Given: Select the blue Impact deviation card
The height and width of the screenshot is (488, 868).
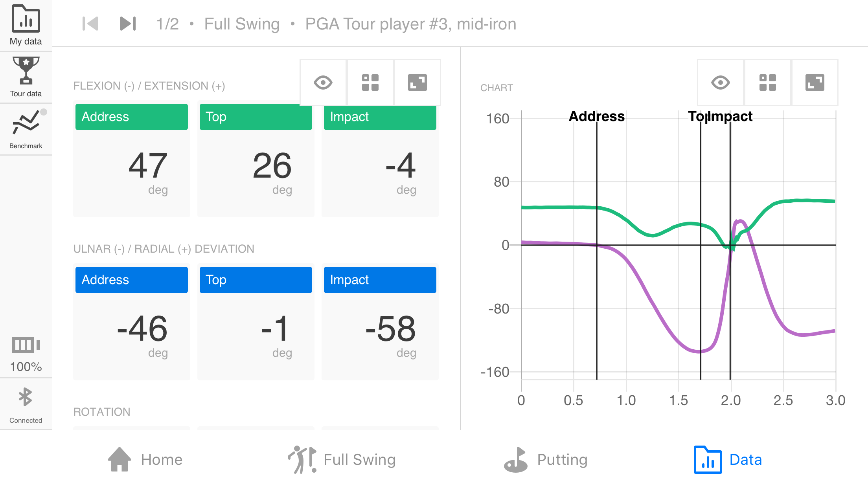Looking at the screenshot, I should (x=380, y=280).
